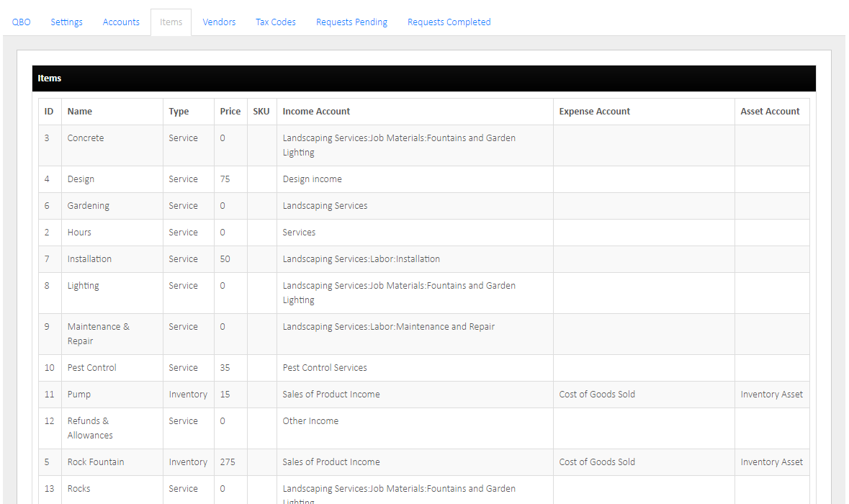849x504 pixels.
Task: Select the Gardening item name
Action: (89, 206)
